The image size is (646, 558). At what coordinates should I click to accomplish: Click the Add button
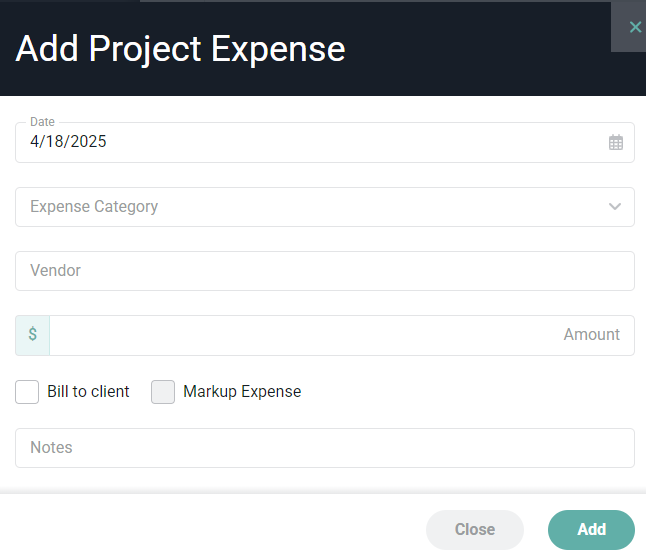591,530
